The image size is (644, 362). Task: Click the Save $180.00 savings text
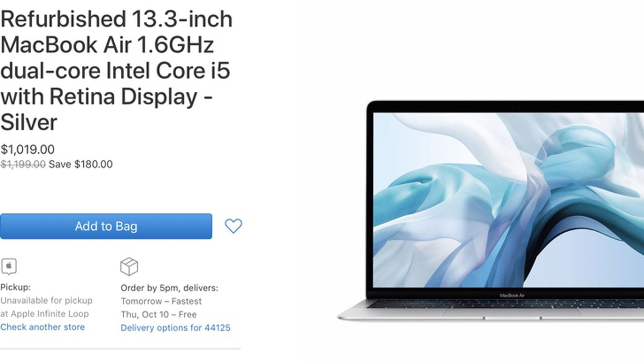coord(80,164)
